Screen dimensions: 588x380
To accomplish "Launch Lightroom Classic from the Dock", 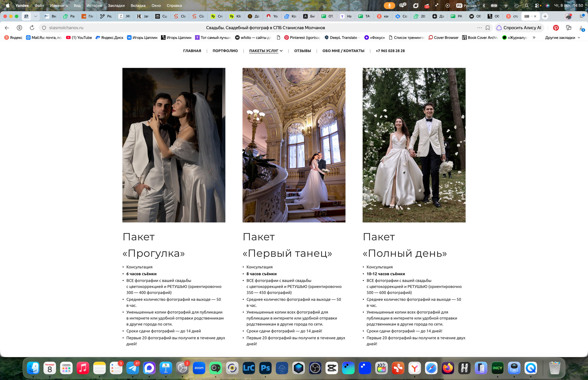I will click(249, 368).
